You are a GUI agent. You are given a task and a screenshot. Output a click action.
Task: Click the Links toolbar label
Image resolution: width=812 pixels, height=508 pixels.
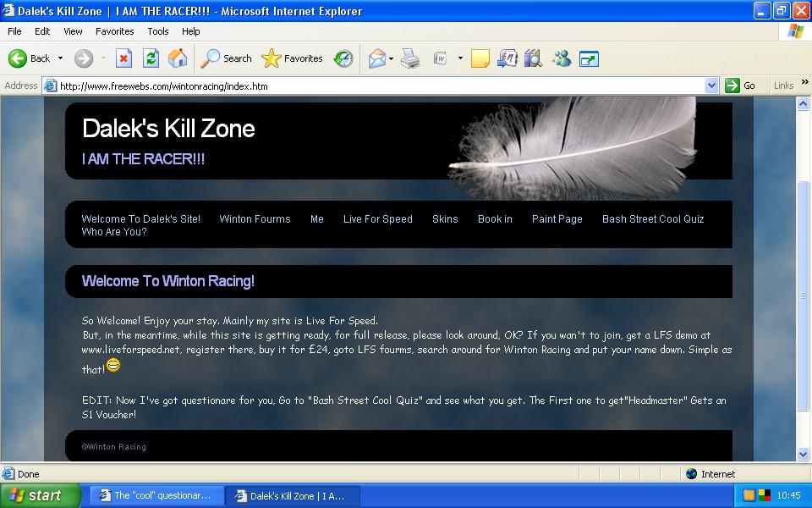coord(783,86)
